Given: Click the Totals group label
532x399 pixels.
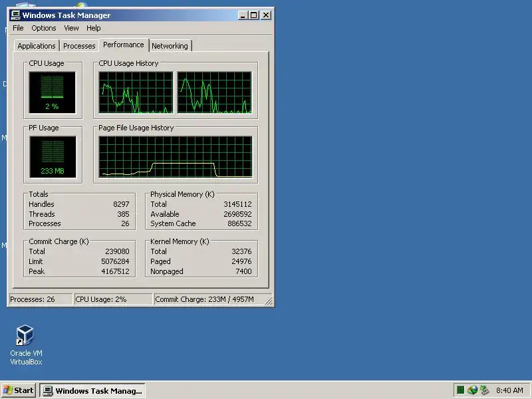Looking at the screenshot, I should (x=39, y=194).
